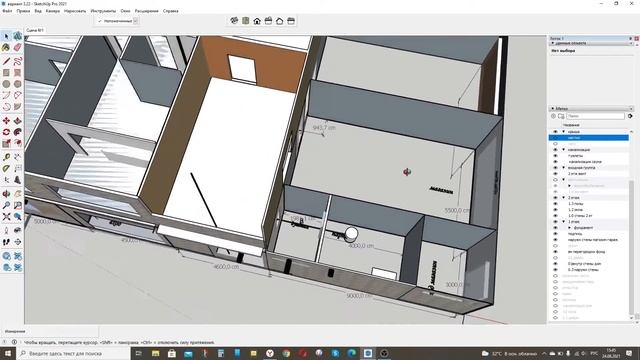
Task: Collapse the '2 этаж' folder triangle
Action: coord(564,198)
